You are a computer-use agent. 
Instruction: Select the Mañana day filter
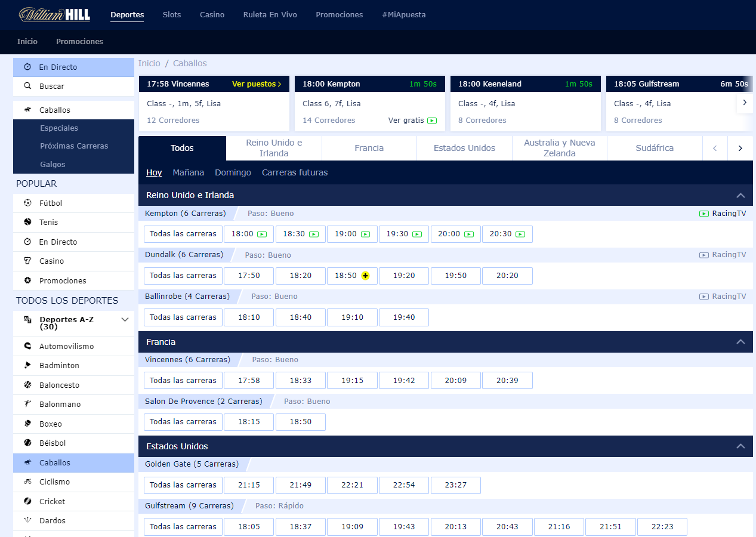pyautogui.click(x=189, y=172)
